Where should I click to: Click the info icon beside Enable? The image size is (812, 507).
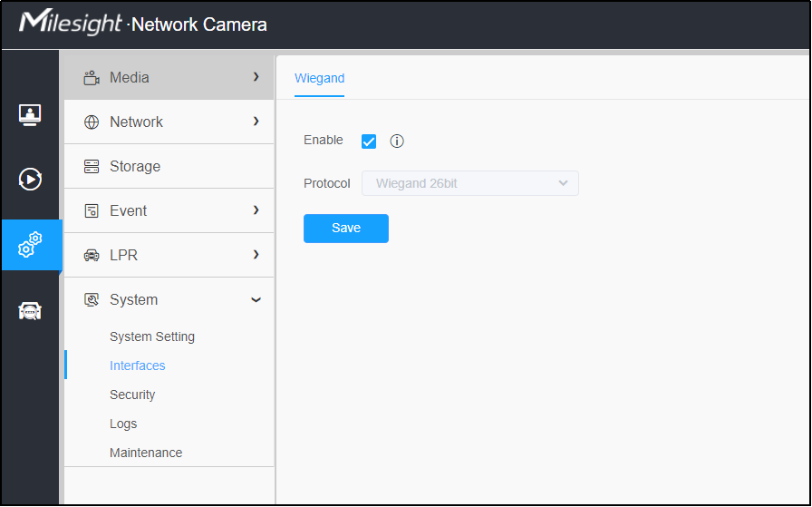click(x=397, y=141)
